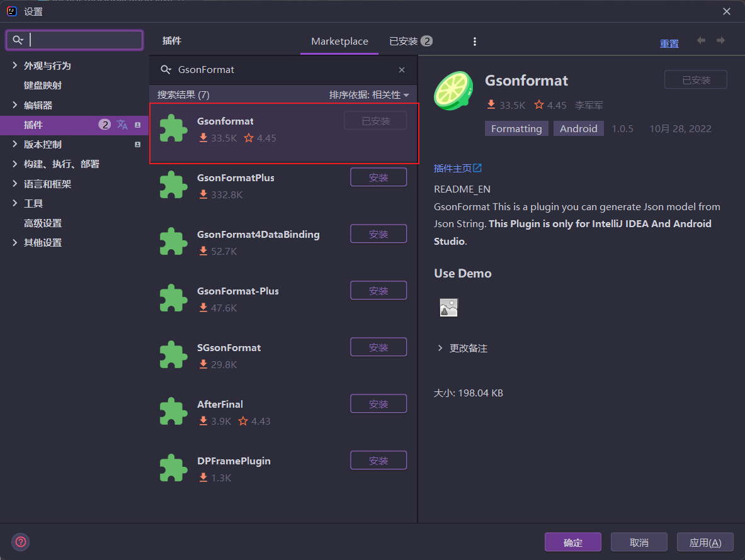
Task: Click the Gsonformat puzzle piece icon
Action: click(173, 128)
